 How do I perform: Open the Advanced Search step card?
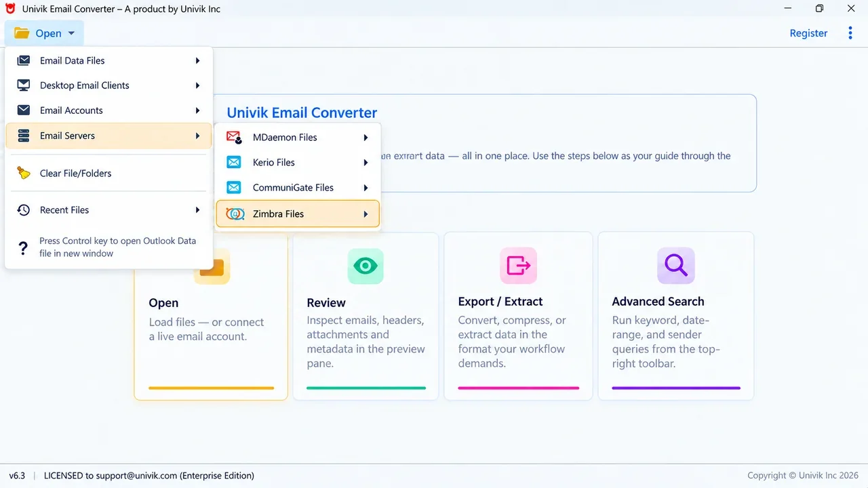tap(675, 316)
